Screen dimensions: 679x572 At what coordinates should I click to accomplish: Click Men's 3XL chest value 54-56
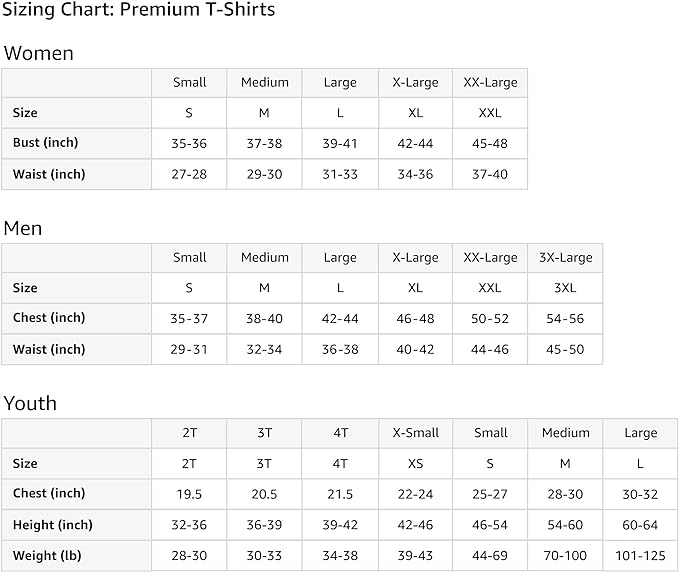pyautogui.click(x=565, y=318)
